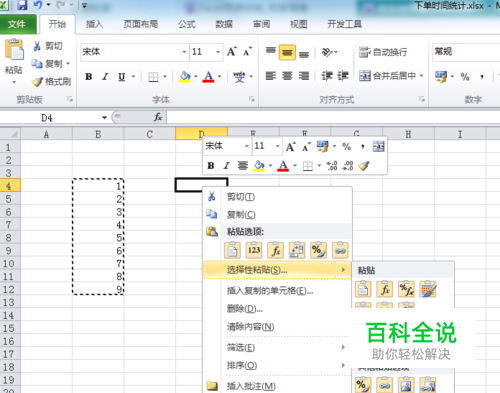This screenshot has width=500, height=393.
Task: Apply cell borders from the ribbon
Action: [x=153, y=77]
